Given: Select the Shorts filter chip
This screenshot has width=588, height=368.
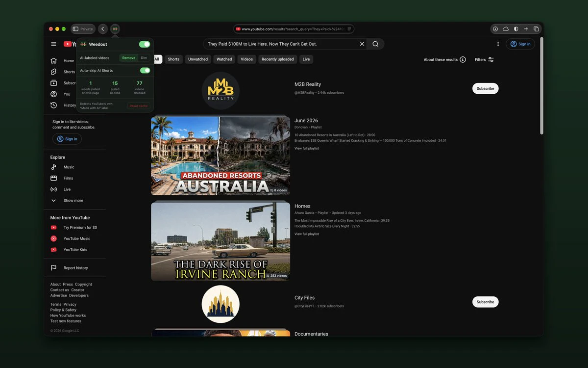Looking at the screenshot, I should pos(173,59).
